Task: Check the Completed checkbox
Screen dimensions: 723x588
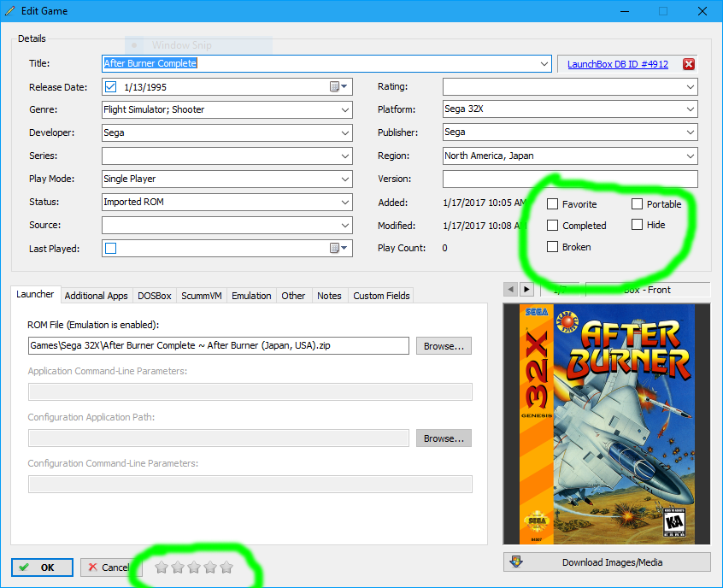Action: pyautogui.click(x=552, y=225)
